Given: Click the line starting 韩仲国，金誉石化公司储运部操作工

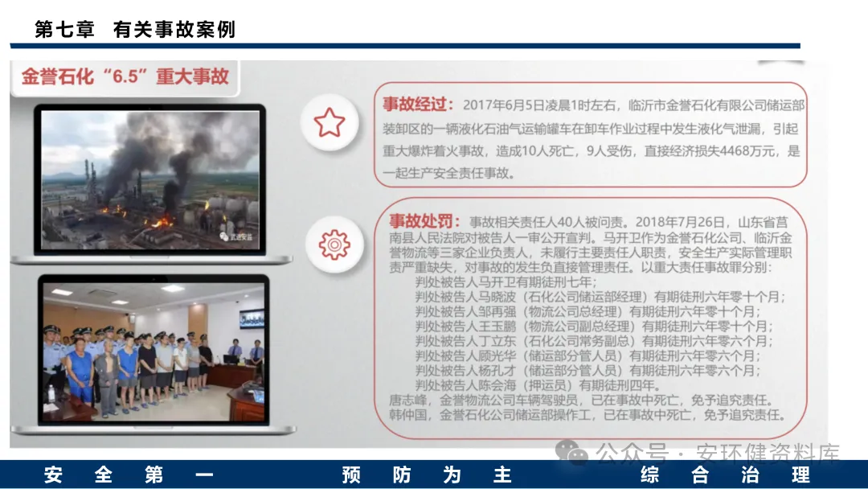Looking at the screenshot, I should 588,415.
